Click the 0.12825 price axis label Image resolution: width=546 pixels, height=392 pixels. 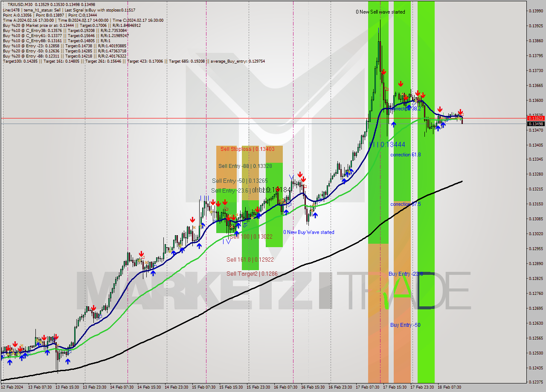[x=536, y=278]
